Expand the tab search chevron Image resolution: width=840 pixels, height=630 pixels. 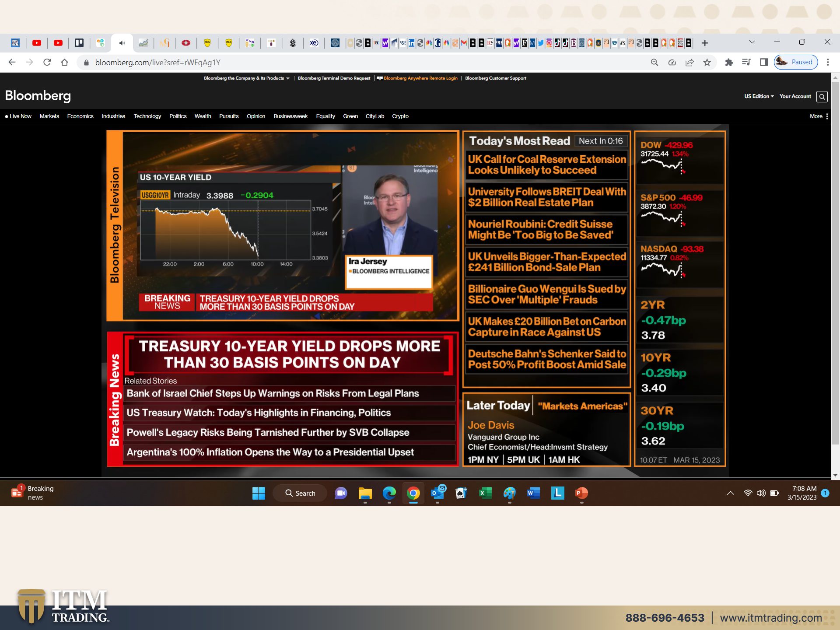coord(752,42)
